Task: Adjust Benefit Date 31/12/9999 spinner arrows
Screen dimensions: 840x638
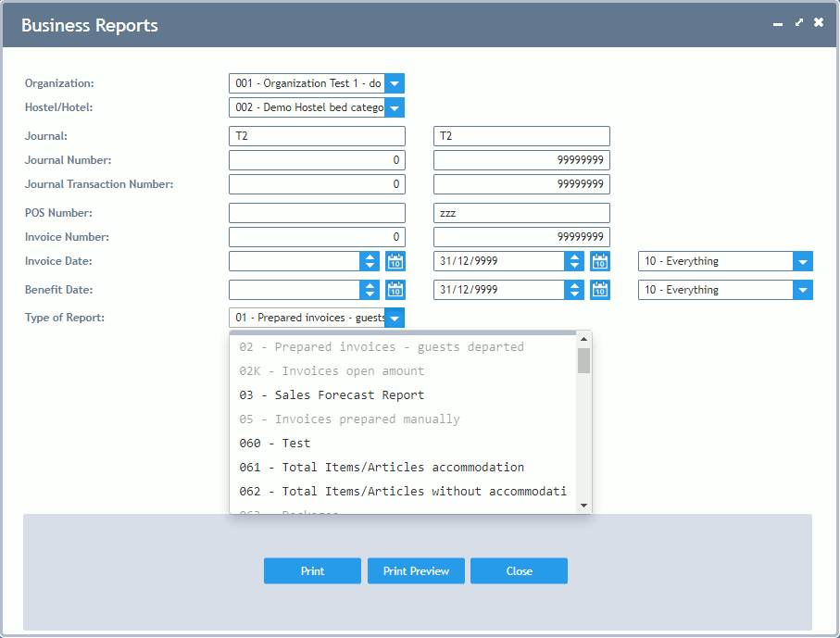Action: [x=574, y=290]
